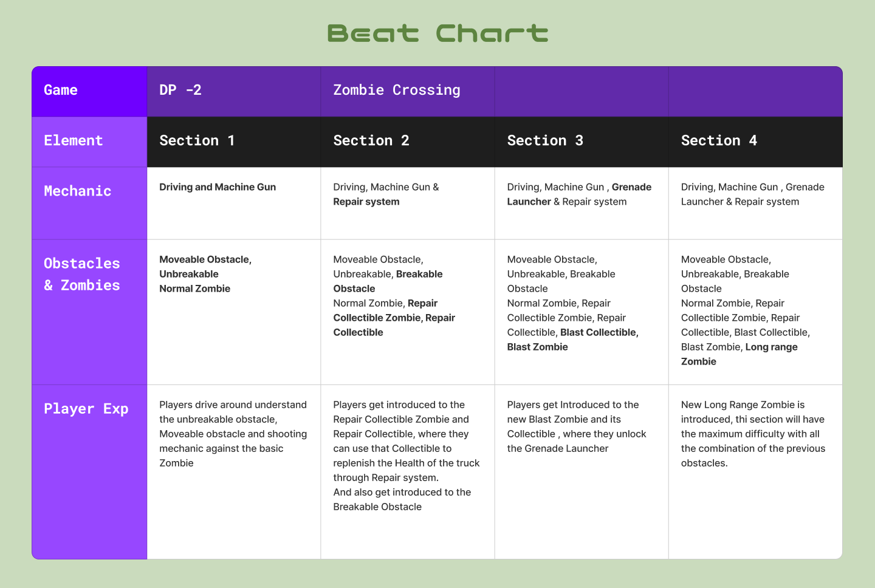Click the Beat Chart title

[437, 33]
